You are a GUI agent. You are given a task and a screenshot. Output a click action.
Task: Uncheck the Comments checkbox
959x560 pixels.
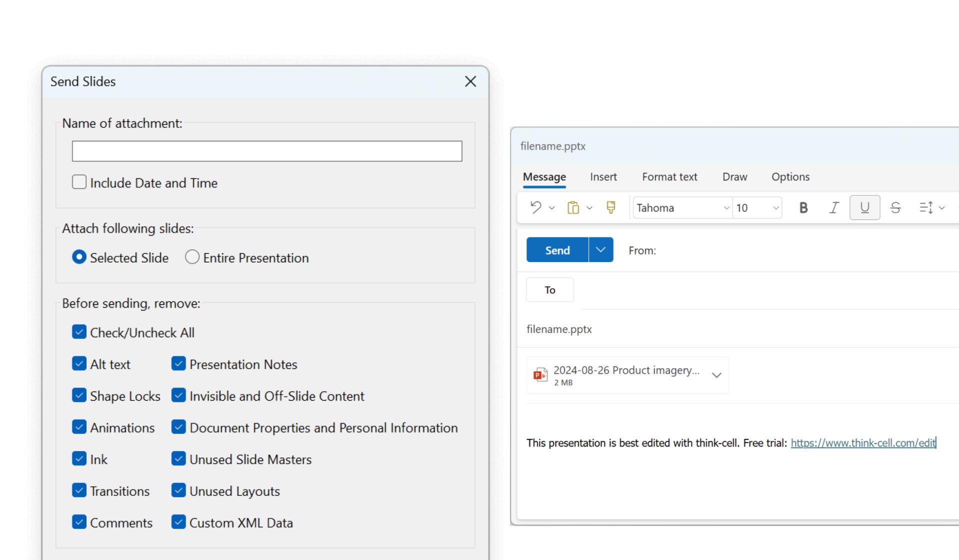[x=79, y=522]
